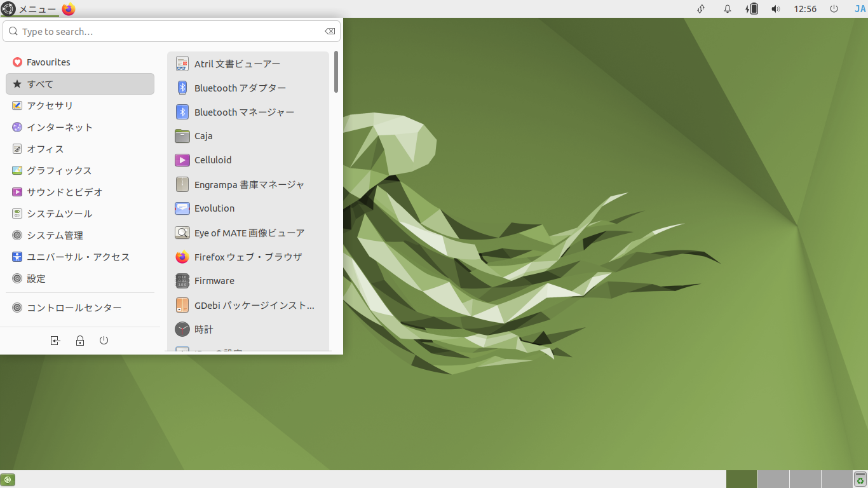Click the shutdown icon in the menu footer
This screenshot has width=868, height=488.
point(104,341)
